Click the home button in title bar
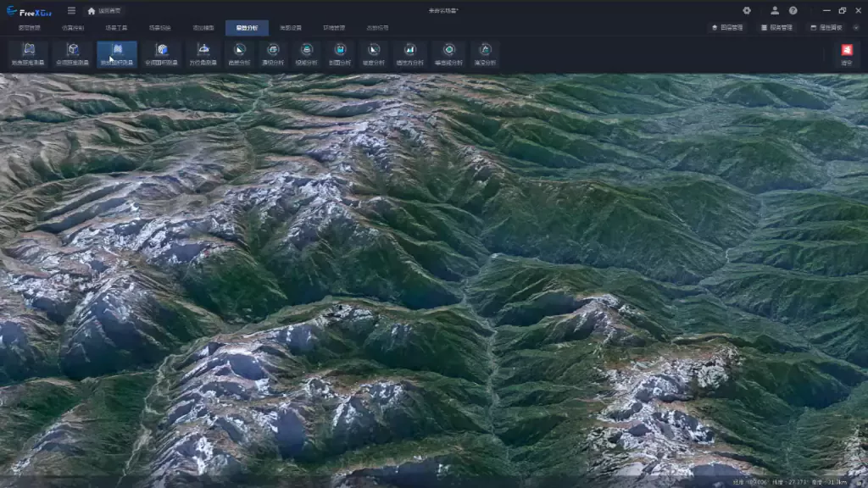Screen dimensions: 868x488 (x=92, y=11)
